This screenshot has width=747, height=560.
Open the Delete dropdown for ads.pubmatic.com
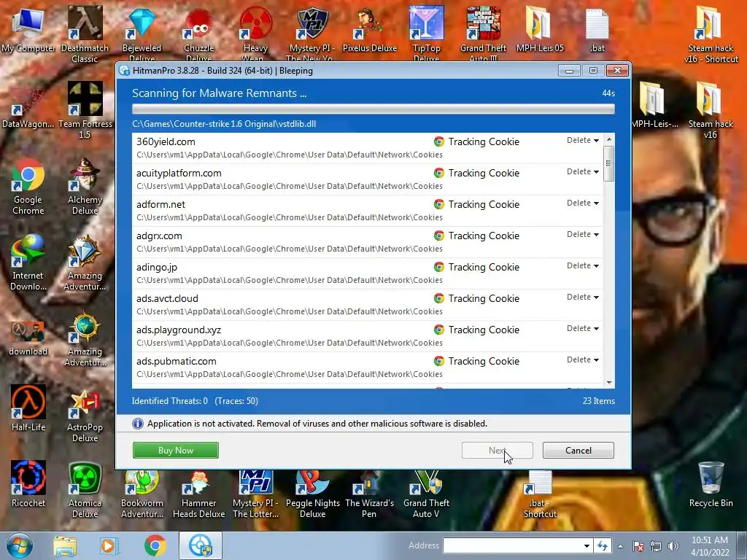pyautogui.click(x=583, y=360)
